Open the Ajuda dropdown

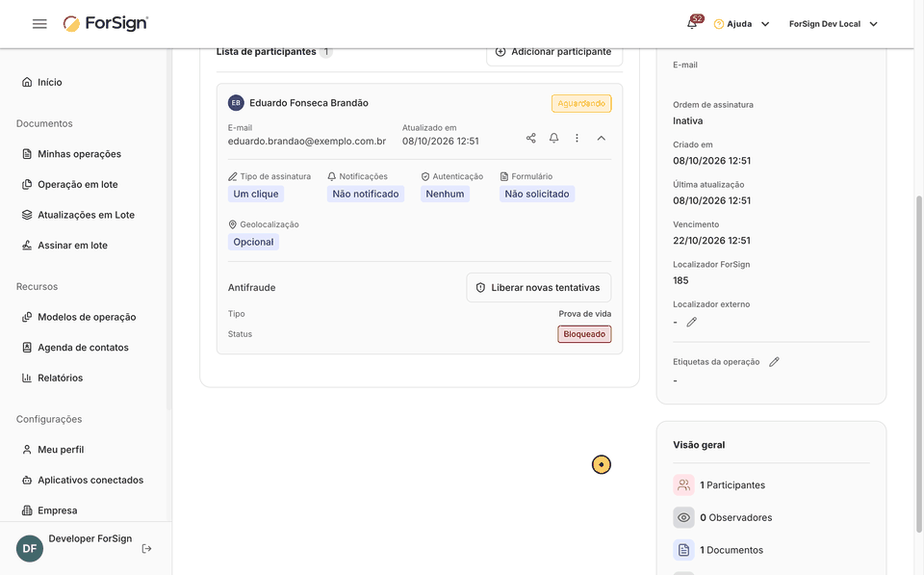point(741,24)
